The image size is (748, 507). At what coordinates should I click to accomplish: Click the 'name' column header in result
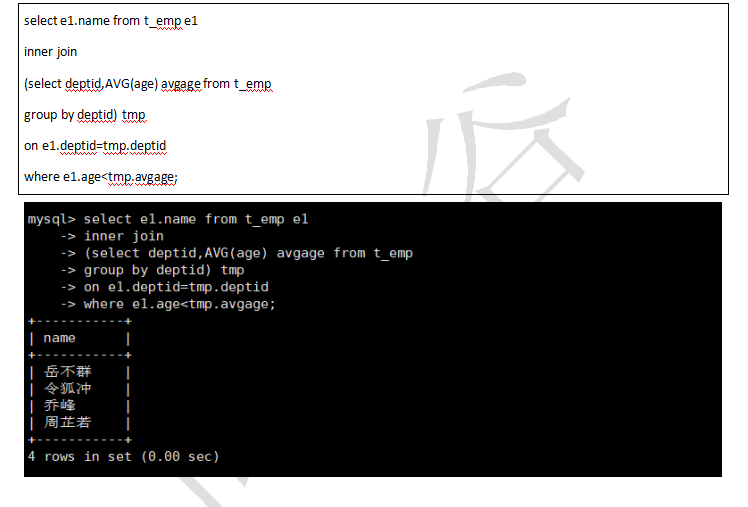tap(60, 338)
